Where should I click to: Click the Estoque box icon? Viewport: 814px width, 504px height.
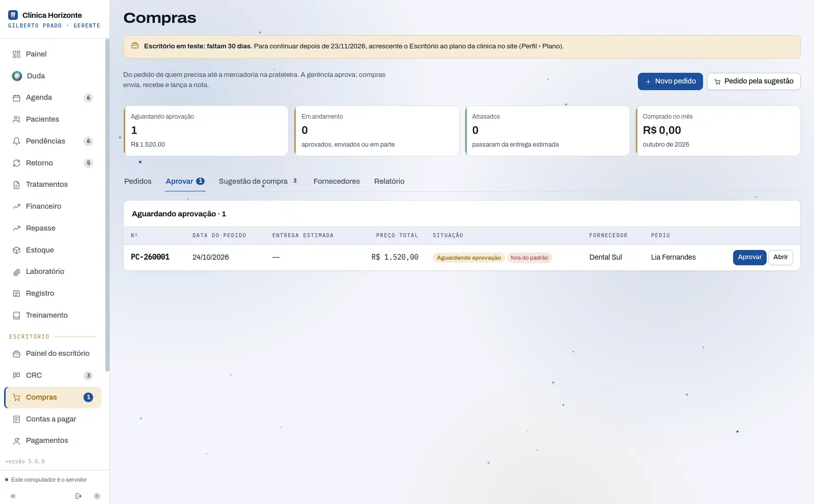pyautogui.click(x=16, y=250)
